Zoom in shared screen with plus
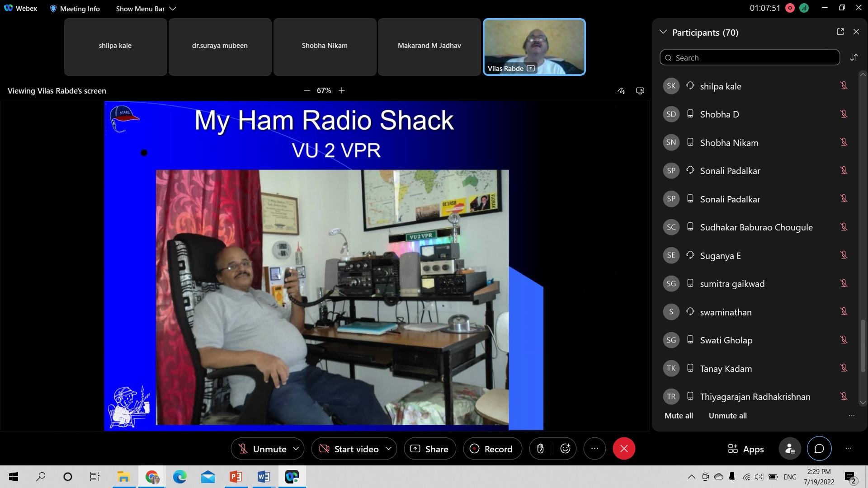 [x=342, y=90]
